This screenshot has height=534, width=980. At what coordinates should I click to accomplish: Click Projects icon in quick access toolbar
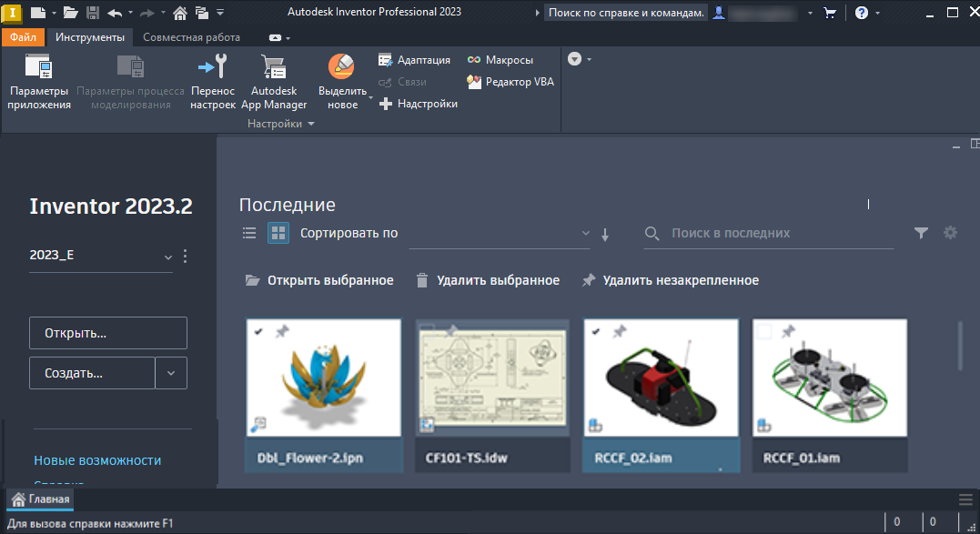coord(201,13)
